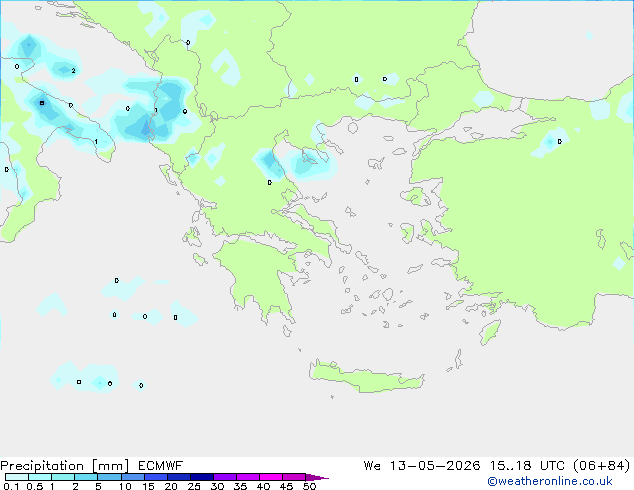Pick the 15–20 mm legend swatch

[155, 477]
